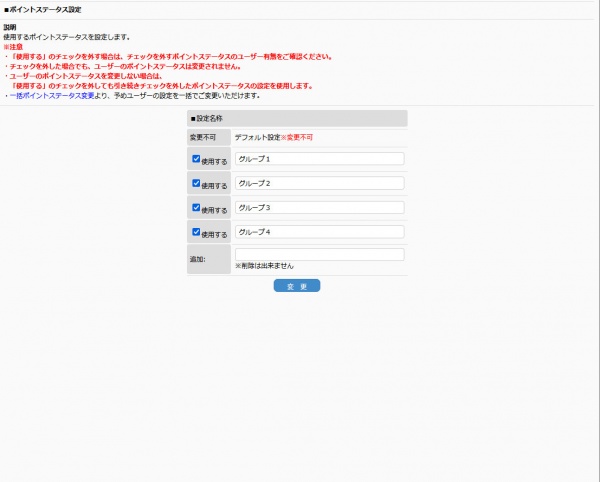Click the デフォルト設定 text
This screenshot has width=600, height=482.
[x=257, y=135]
